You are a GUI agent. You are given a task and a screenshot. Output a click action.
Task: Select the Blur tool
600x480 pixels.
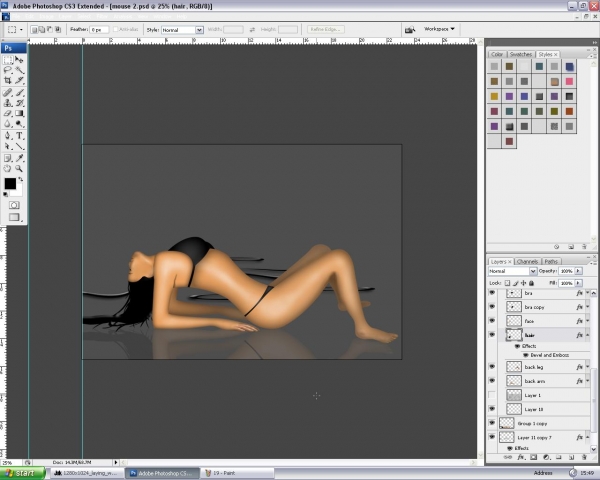[x=8, y=124]
